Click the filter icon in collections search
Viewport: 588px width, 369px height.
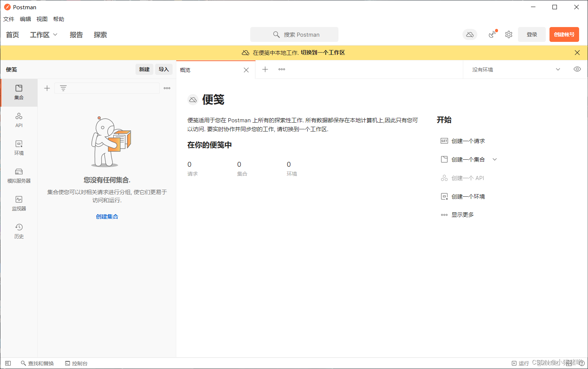click(63, 88)
